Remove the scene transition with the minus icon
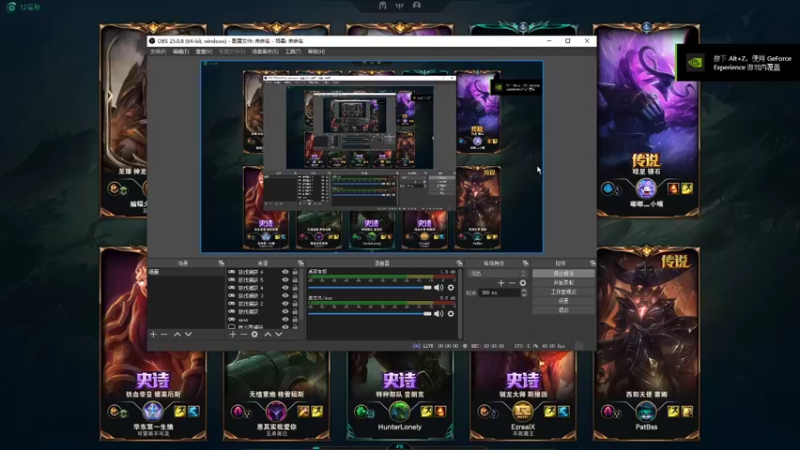 512,283
